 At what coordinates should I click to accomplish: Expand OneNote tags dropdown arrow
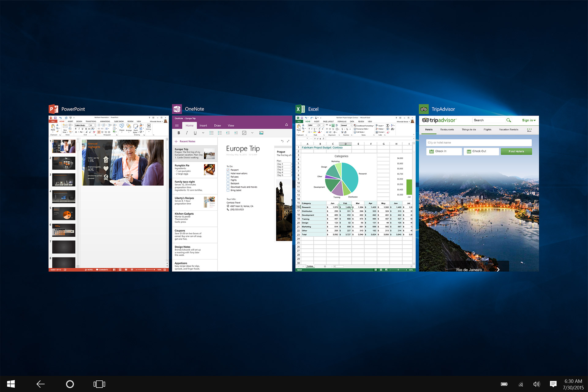[x=252, y=133]
